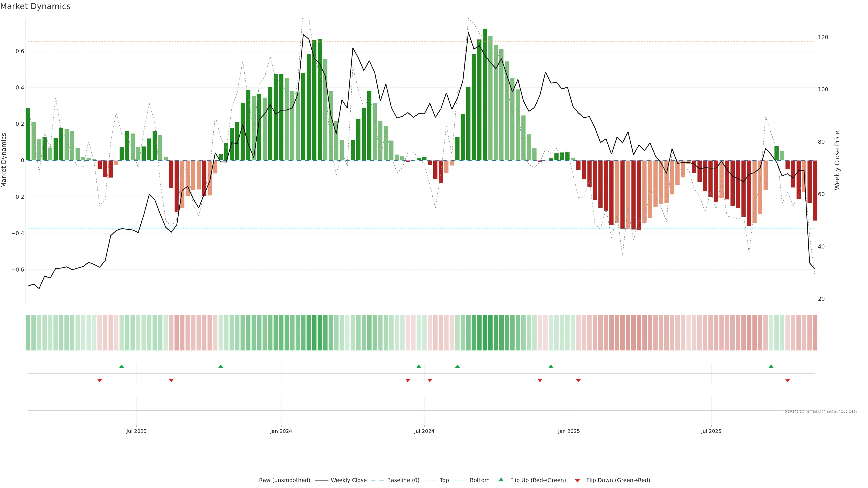Click the Flip Up green triangle legend icon
This screenshot has width=868, height=488.
click(x=501, y=480)
